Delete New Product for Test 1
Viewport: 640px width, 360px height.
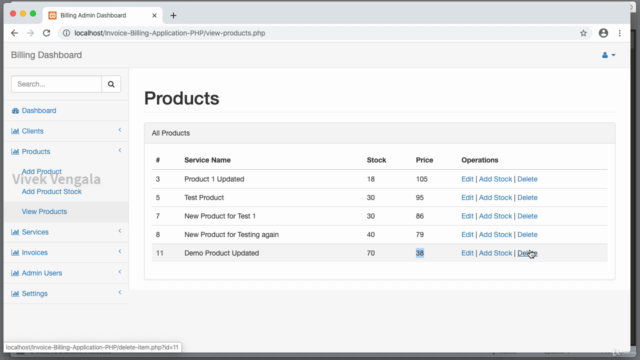(527, 216)
